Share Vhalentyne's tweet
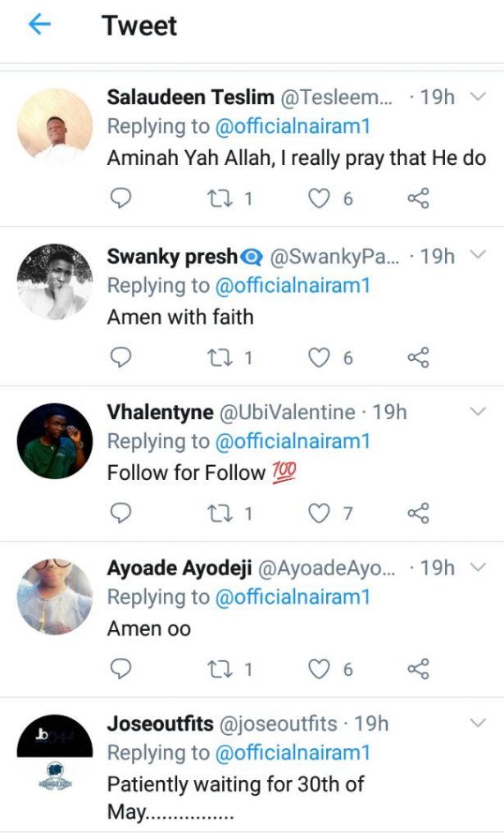Image resolution: width=504 pixels, height=840 pixels. pyautogui.click(x=418, y=514)
